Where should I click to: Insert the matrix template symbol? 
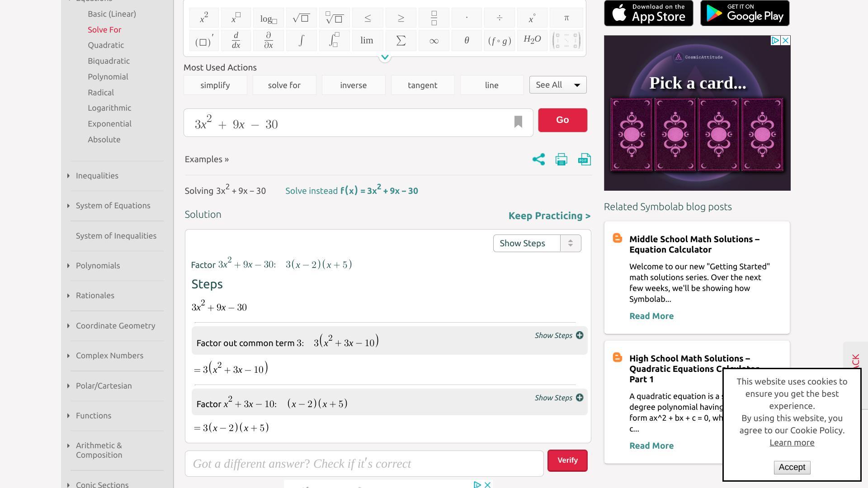click(566, 41)
